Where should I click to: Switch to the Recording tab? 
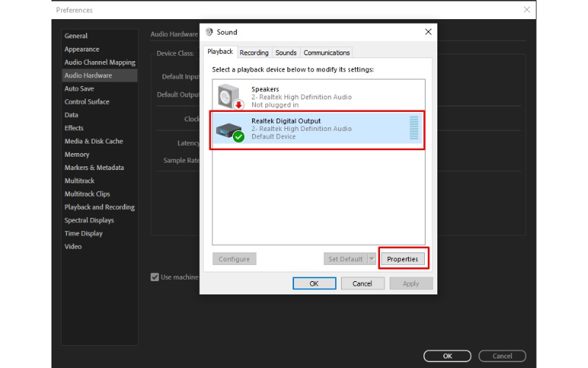pyautogui.click(x=254, y=52)
